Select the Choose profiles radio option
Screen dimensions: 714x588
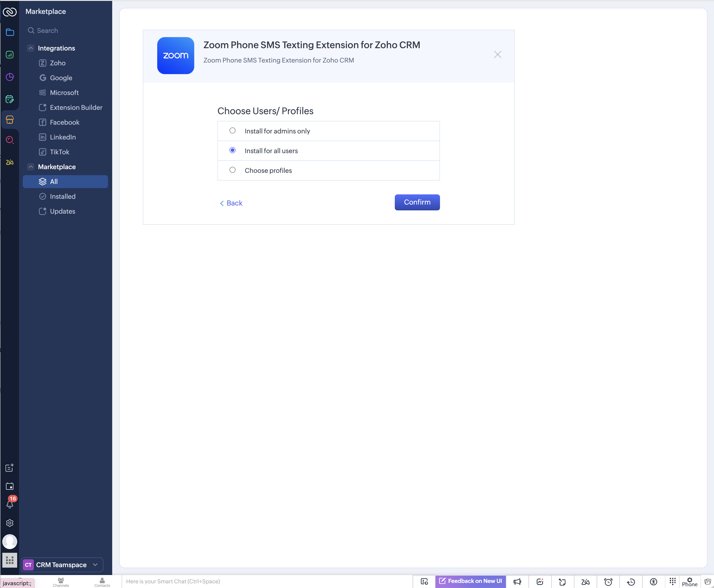point(233,170)
